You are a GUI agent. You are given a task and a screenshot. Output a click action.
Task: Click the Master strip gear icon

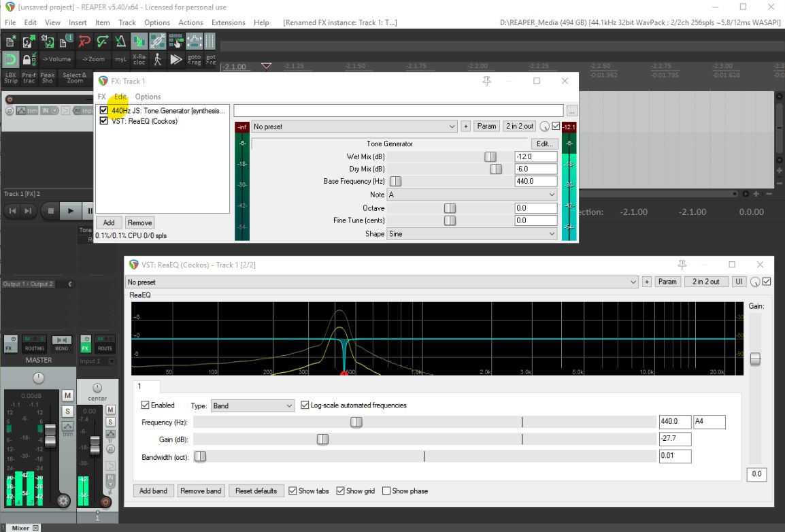point(63,501)
